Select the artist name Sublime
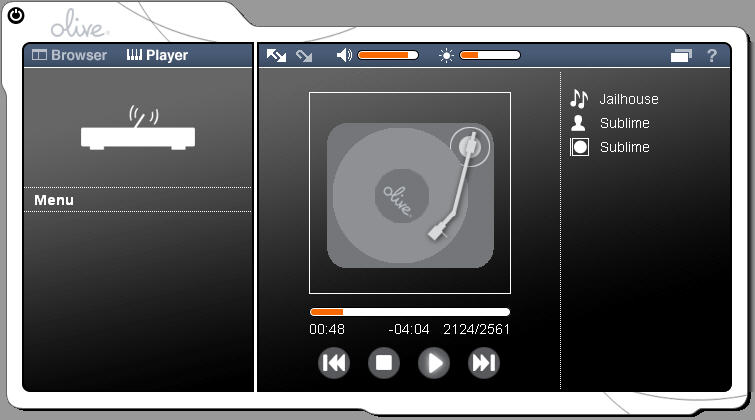Screen dimensions: 755x420 [625, 123]
